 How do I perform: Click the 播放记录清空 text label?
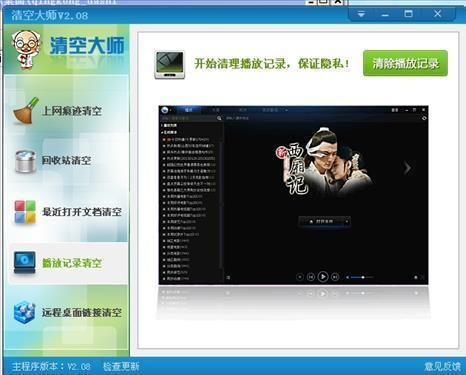pyautogui.click(x=72, y=263)
